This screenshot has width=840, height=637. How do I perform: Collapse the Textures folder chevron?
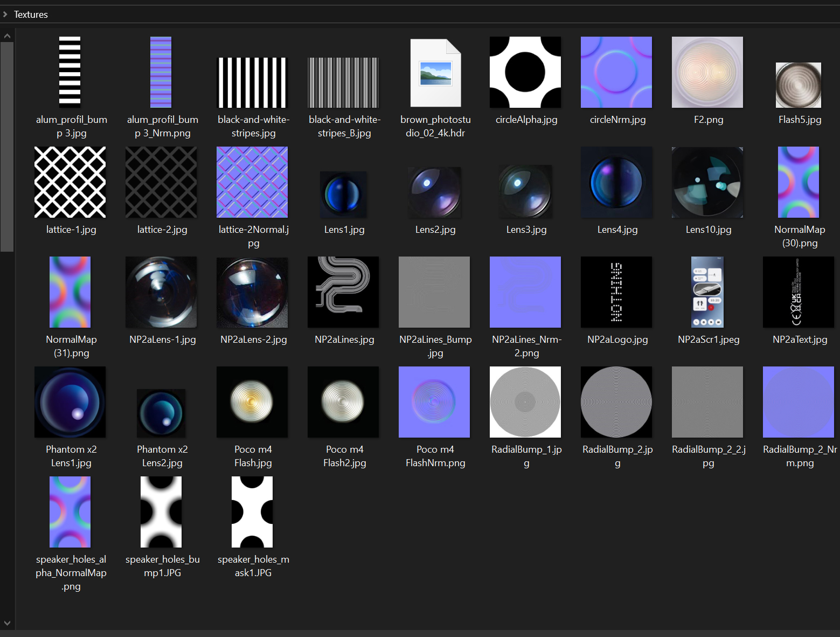pyautogui.click(x=5, y=15)
